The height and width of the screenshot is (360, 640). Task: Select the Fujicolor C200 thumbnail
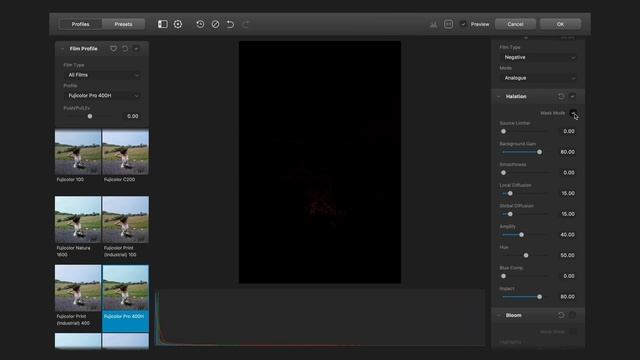click(125, 152)
